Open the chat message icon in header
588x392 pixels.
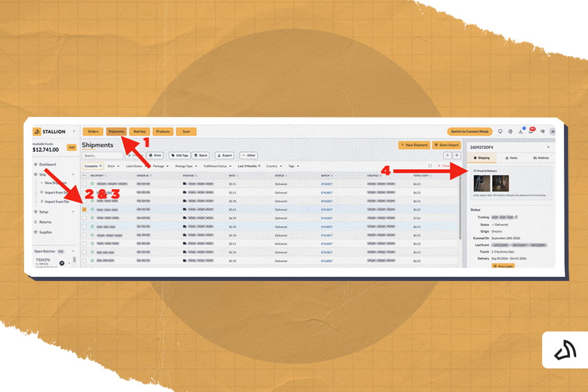point(500,132)
